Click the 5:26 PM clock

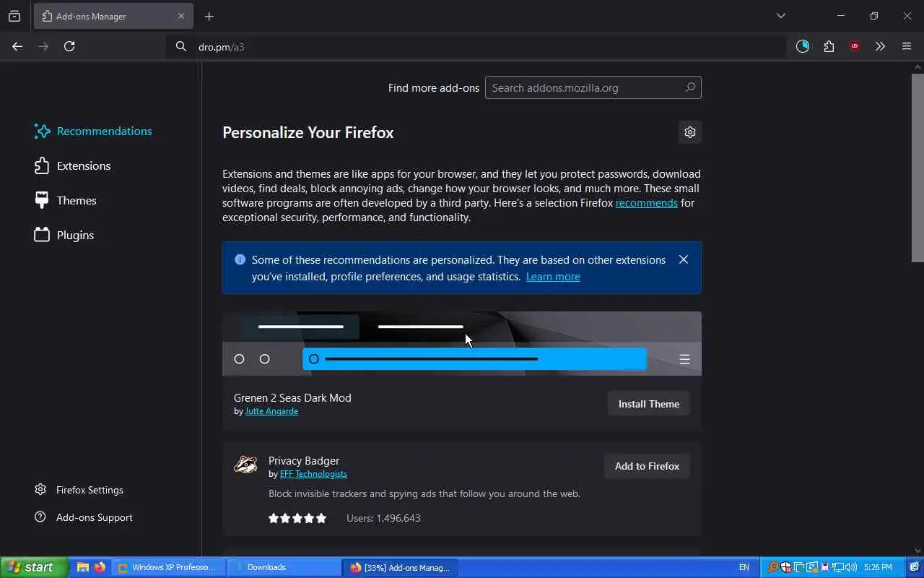point(879,567)
